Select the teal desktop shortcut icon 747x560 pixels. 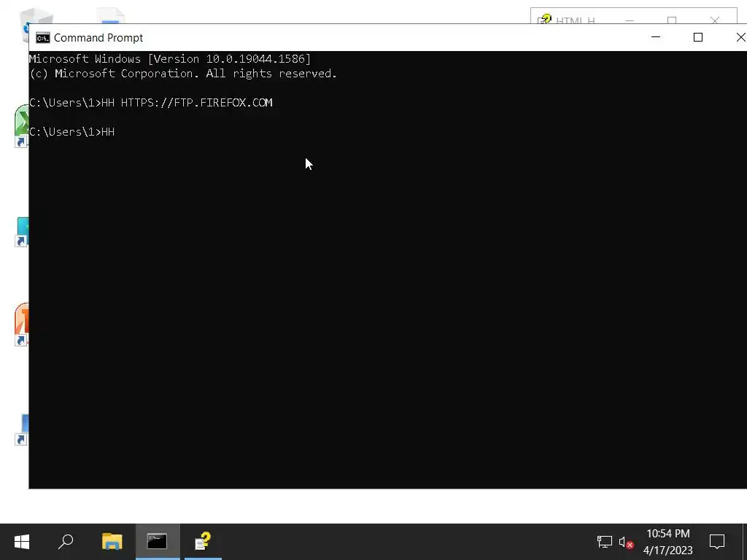coord(21,232)
